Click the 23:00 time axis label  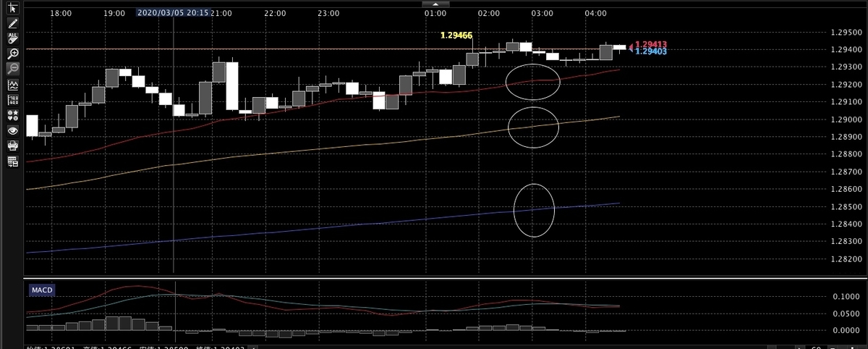(328, 14)
